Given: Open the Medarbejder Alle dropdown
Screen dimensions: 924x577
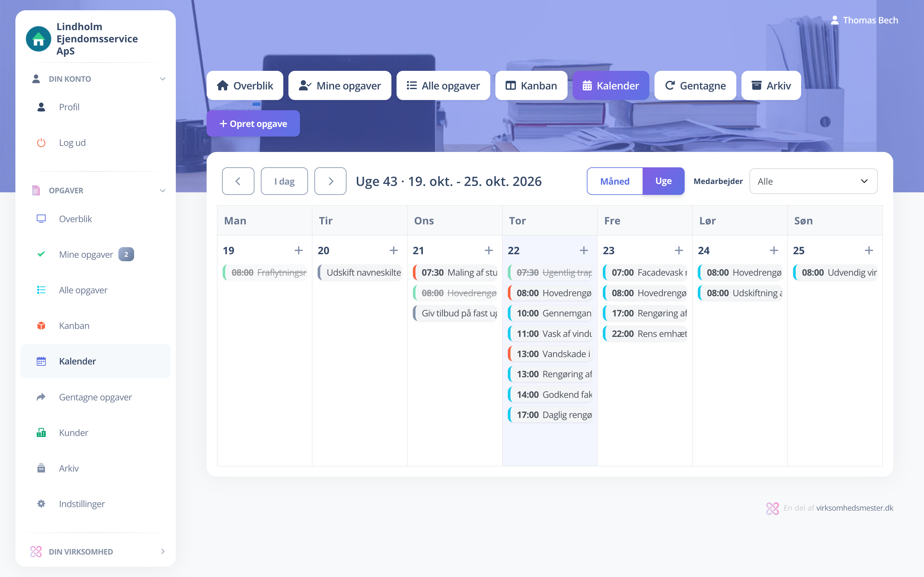Looking at the screenshot, I should tap(813, 181).
